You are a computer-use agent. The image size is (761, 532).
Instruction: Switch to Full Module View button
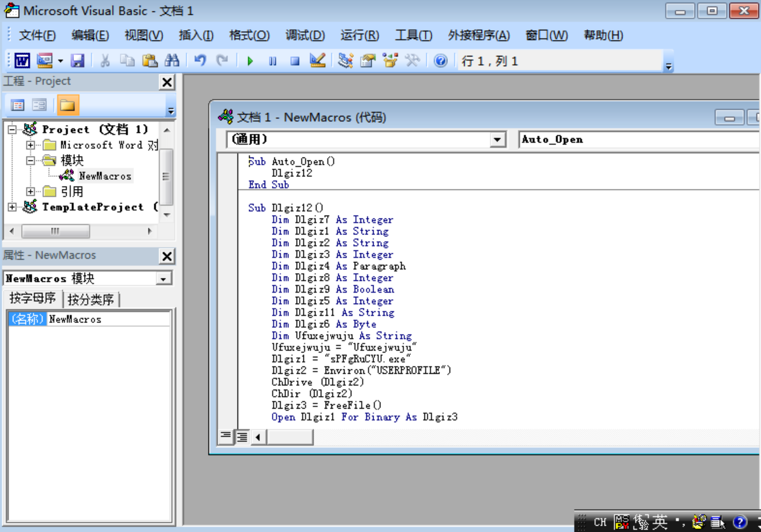(242, 437)
